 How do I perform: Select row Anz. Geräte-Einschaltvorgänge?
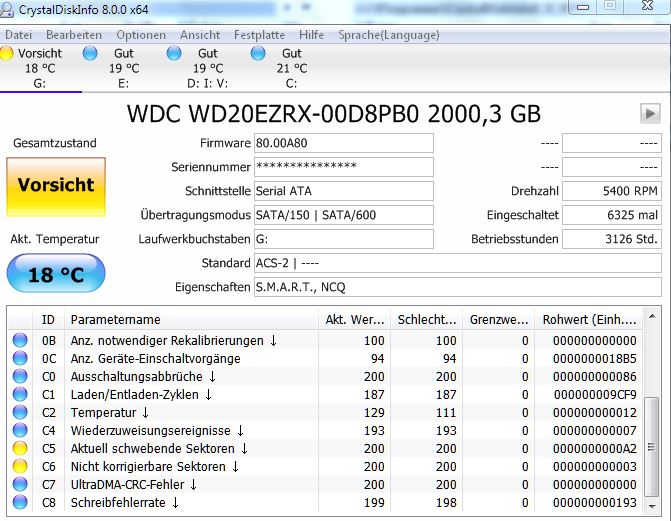click(x=325, y=358)
